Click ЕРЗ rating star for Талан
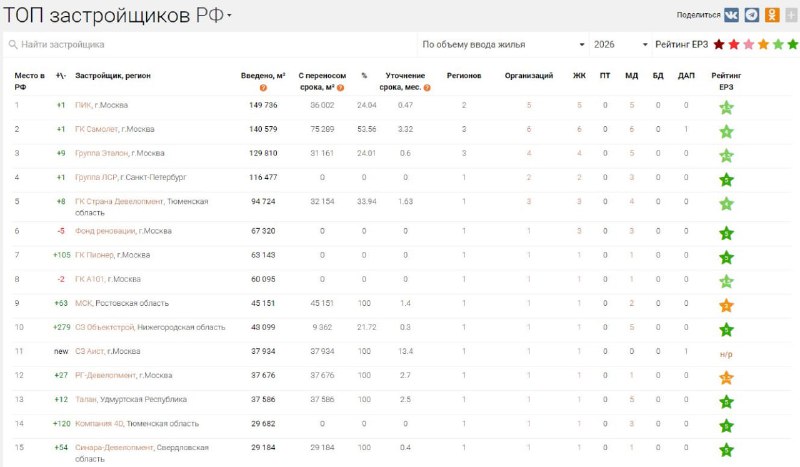 click(x=726, y=402)
